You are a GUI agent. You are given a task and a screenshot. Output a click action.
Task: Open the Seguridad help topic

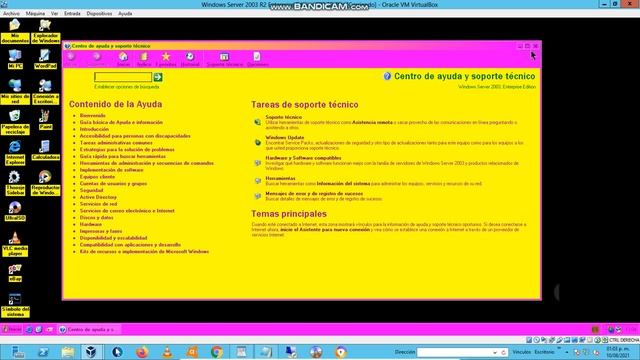[91, 190]
